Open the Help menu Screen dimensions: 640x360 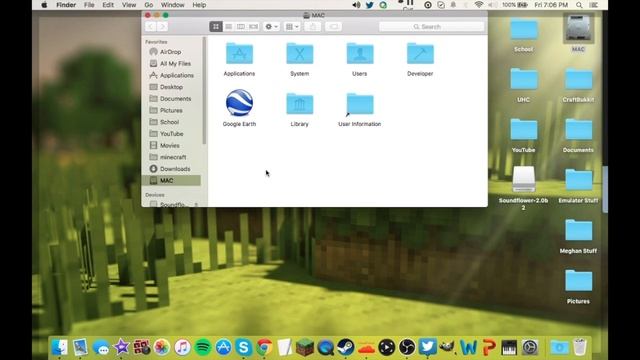199,5
